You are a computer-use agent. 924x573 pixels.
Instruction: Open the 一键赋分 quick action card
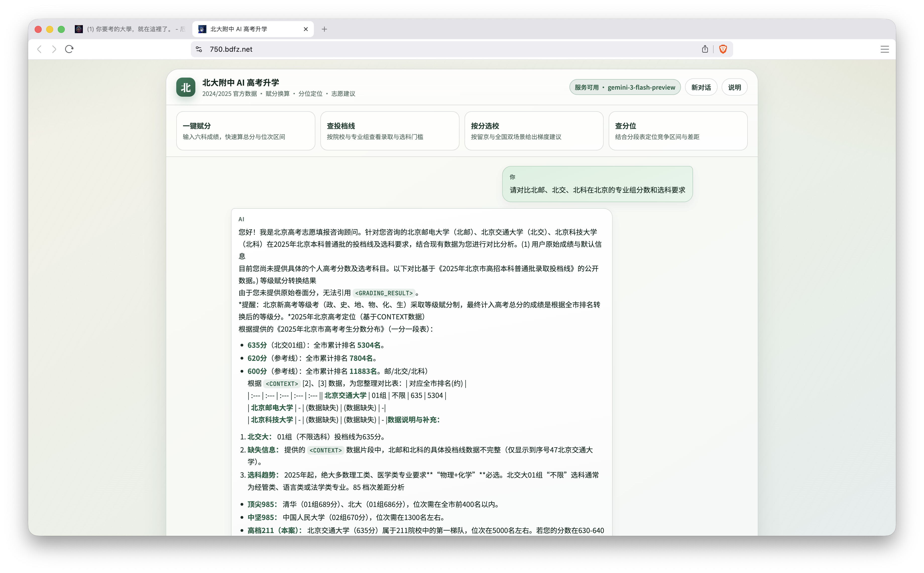coord(246,131)
